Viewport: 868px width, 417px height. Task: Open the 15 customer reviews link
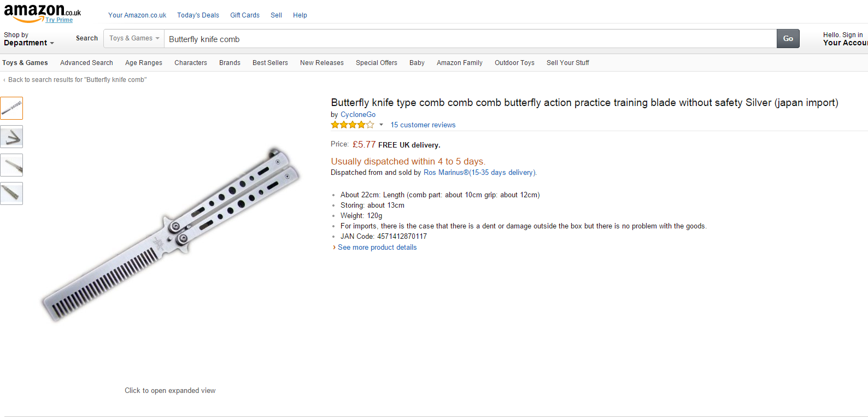click(423, 125)
